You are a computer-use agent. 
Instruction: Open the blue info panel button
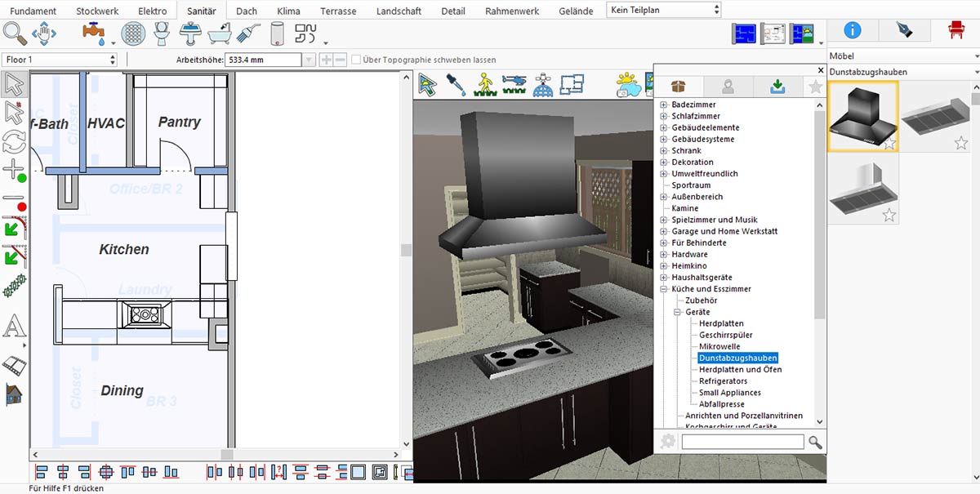point(852,31)
